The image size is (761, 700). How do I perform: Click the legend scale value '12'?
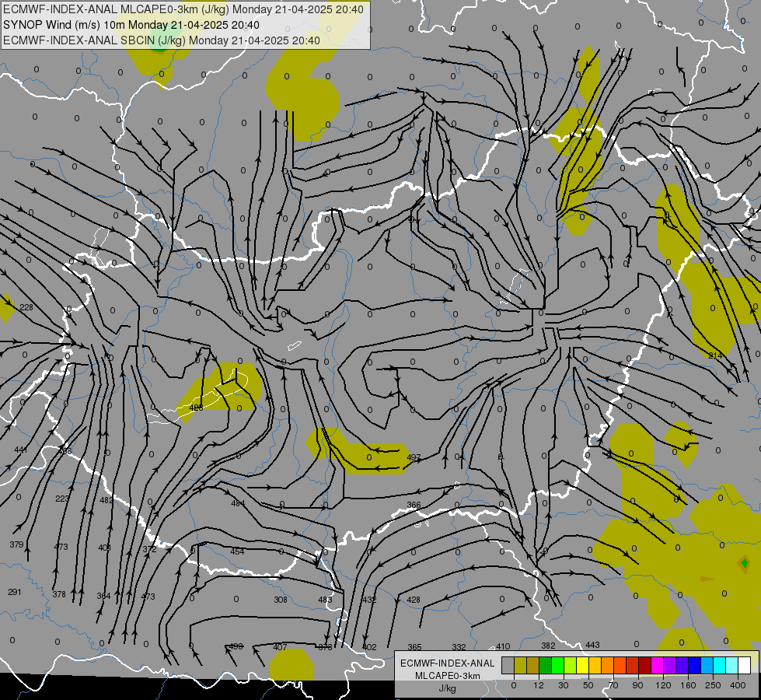pos(539,685)
